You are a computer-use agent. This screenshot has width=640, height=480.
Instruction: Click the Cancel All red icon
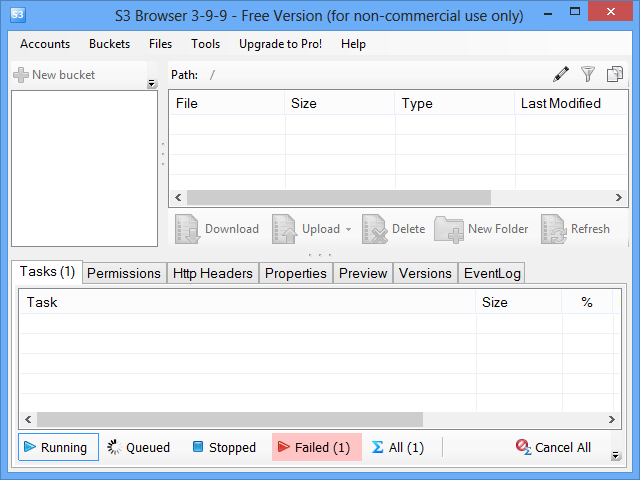click(523, 447)
